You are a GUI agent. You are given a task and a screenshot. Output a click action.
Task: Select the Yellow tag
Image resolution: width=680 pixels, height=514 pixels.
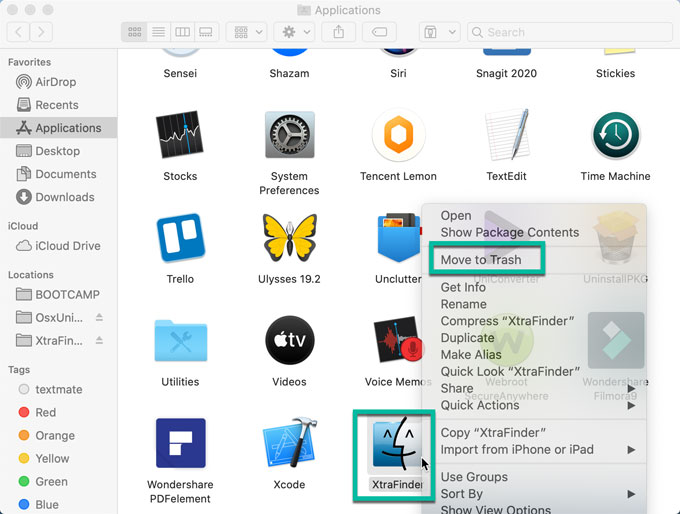59,458
